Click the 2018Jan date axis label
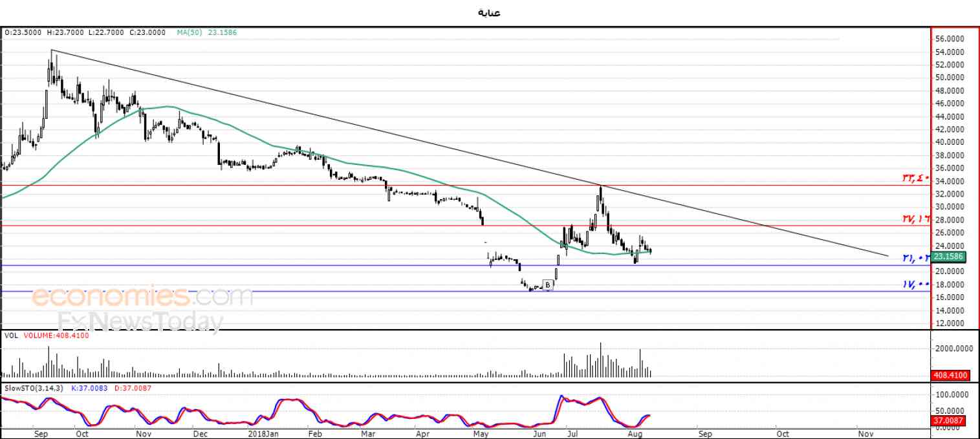The width and height of the screenshot is (980, 439). (x=264, y=433)
